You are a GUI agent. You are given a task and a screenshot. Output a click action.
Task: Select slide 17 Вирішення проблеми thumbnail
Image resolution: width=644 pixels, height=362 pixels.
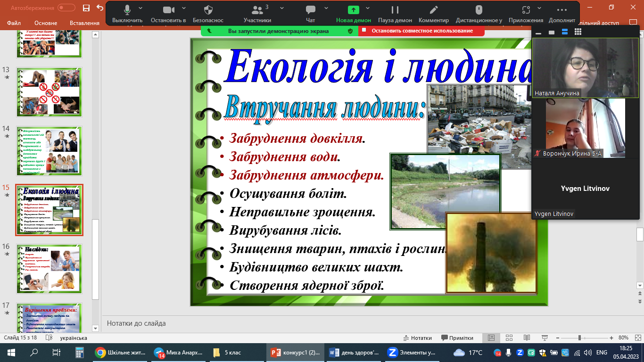tap(50, 319)
